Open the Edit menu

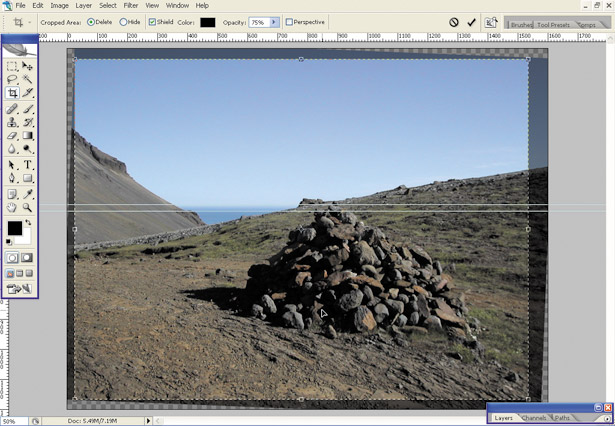click(x=38, y=5)
